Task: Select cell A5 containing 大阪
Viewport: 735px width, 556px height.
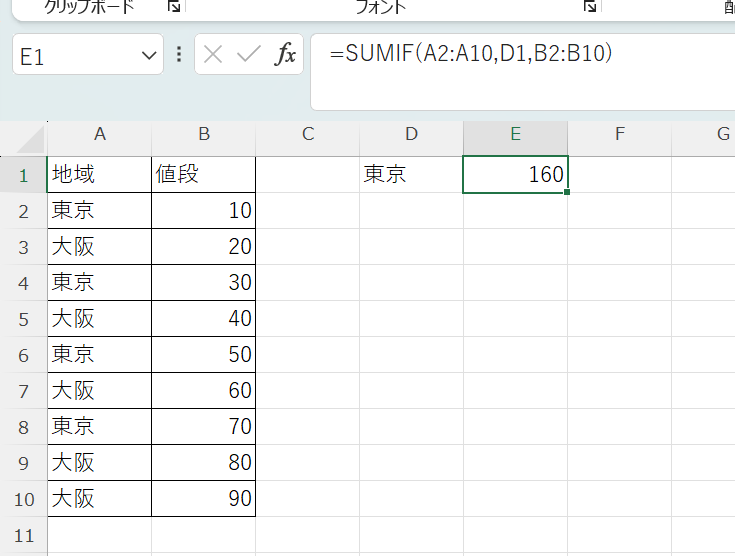Action: (99, 318)
